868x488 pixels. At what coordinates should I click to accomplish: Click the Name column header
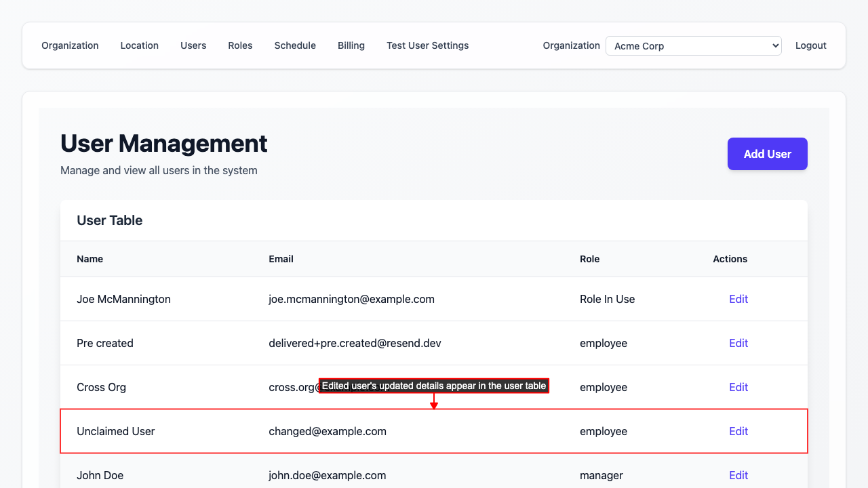pyautogui.click(x=90, y=259)
